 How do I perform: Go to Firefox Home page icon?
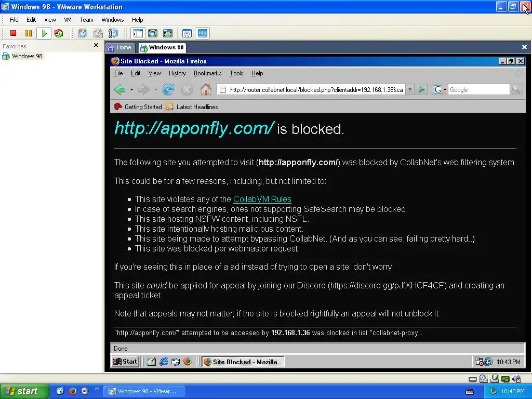206,89
